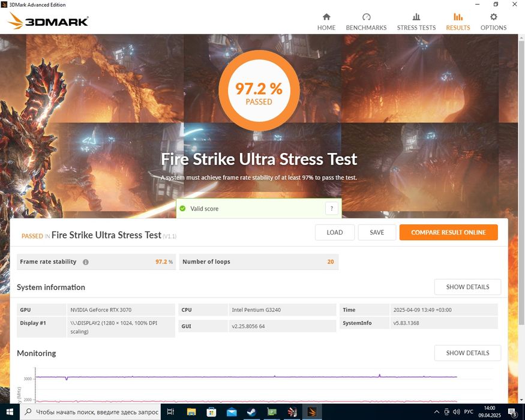
Task: Load a saved result with LOAD
Action: point(334,232)
